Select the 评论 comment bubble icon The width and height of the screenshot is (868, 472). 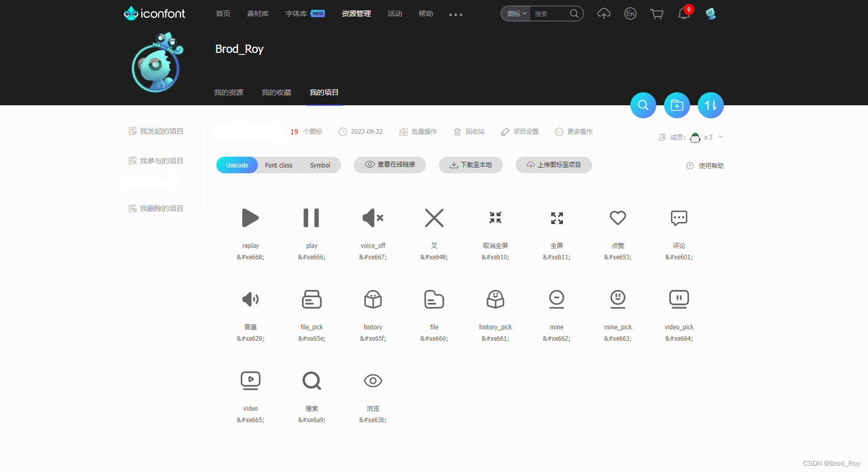coord(679,218)
